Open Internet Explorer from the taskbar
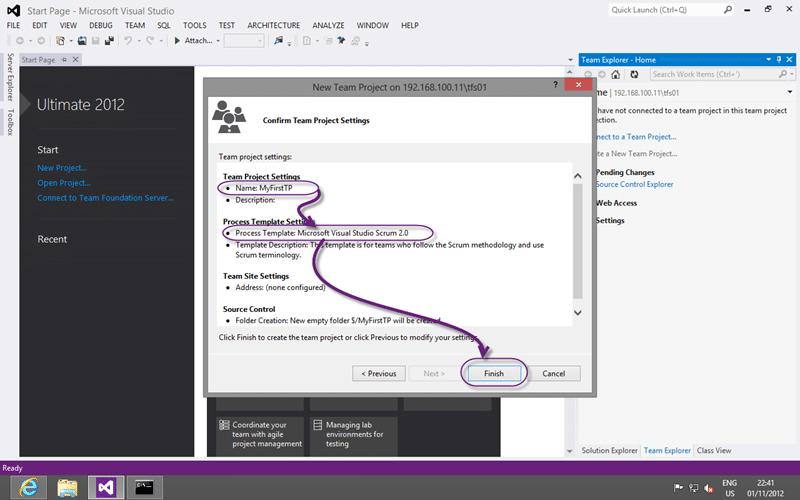Viewport: 800px width, 500px height. 29,488
